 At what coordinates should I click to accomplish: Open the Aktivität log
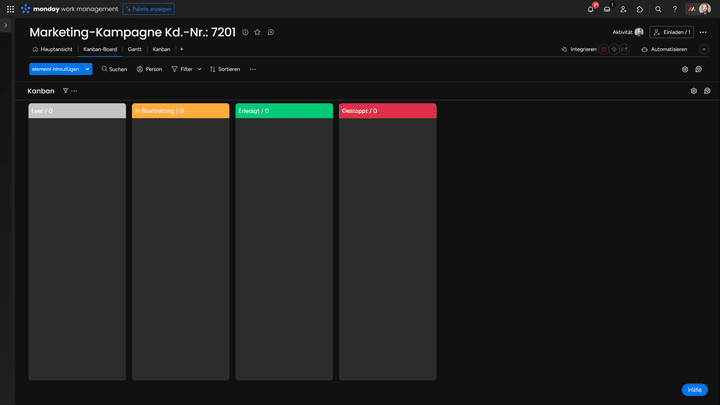627,32
